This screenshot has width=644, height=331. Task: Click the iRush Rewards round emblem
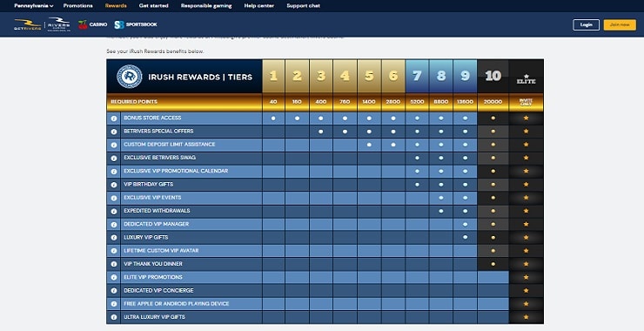pos(130,77)
